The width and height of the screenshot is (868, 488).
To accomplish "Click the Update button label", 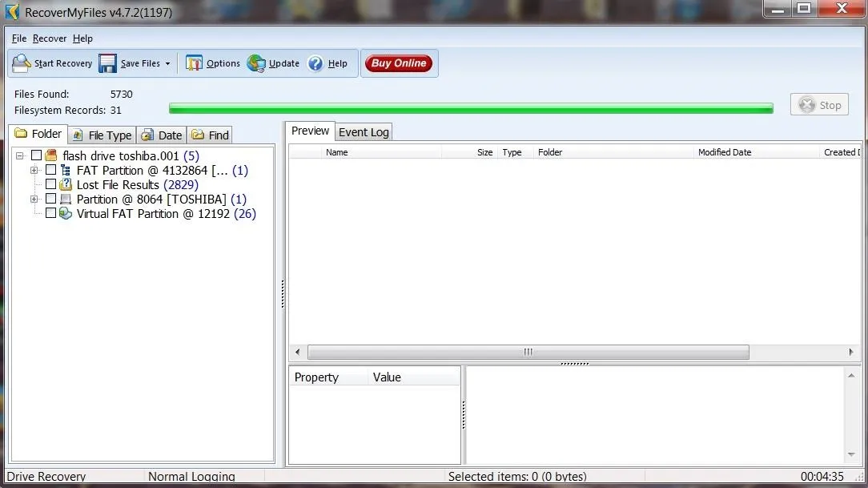I will coord(284,63).
